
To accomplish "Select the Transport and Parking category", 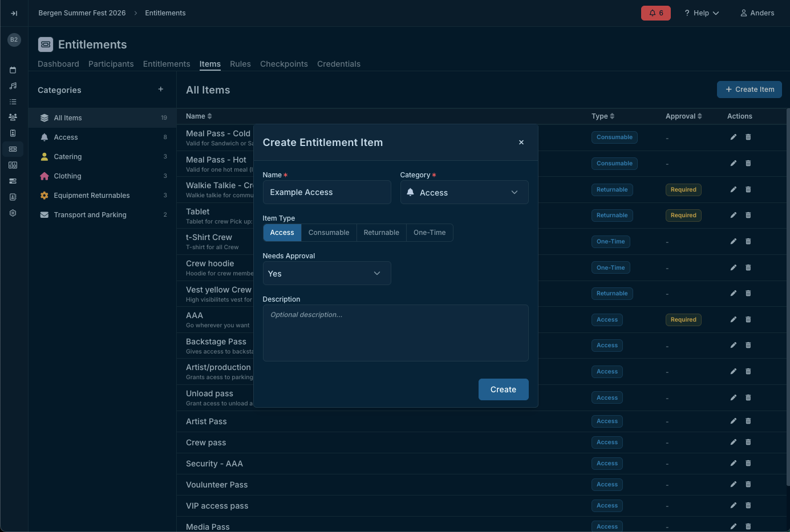I will click(x=103, y=214).
